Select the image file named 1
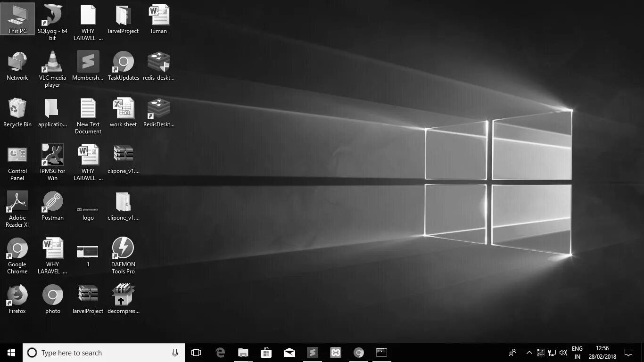 coord(88,256)
